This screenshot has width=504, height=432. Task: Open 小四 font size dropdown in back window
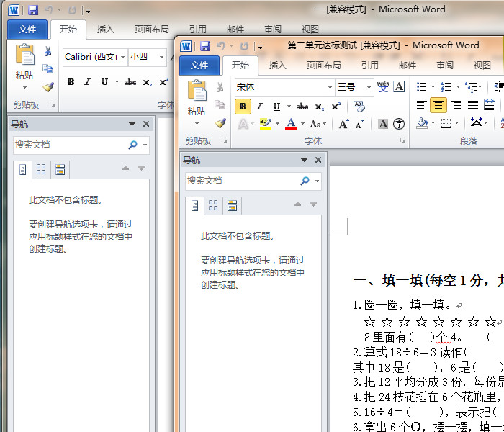[x=162, y=57]
